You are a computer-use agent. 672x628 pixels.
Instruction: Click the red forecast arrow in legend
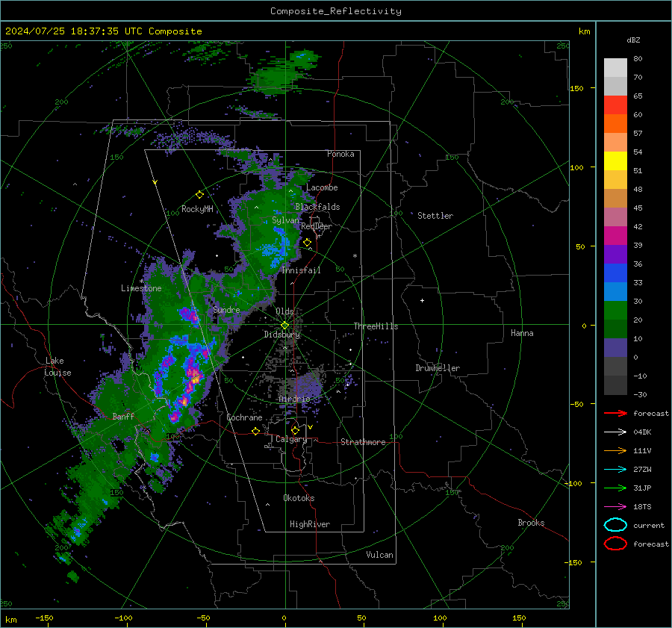point(615,413)
